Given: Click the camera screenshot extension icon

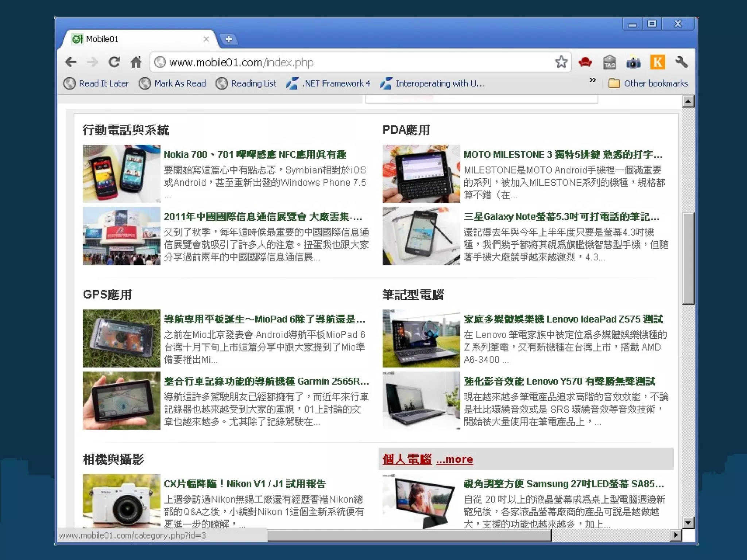Looking at the screenshot, I should [x=634, y=62].
